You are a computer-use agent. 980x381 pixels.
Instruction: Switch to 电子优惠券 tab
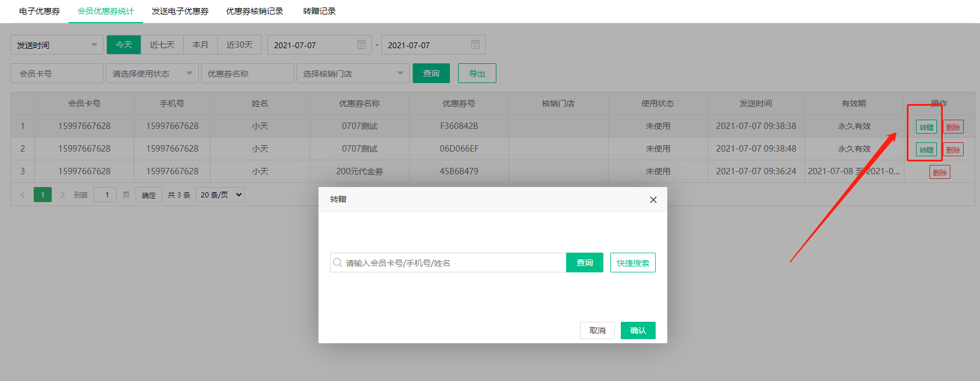coord(40,11)
